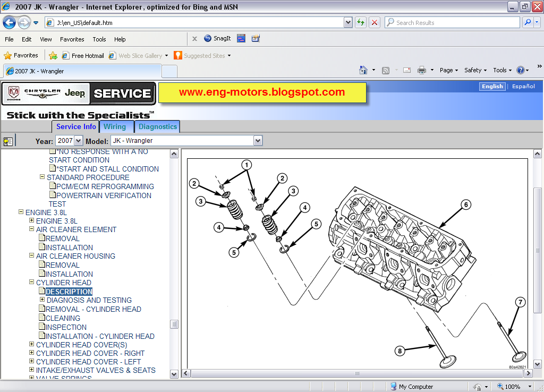The width and height of the screenshot is (544, 392).
Task: Click the Read Mail icon
Action: [x=406, y=70]
